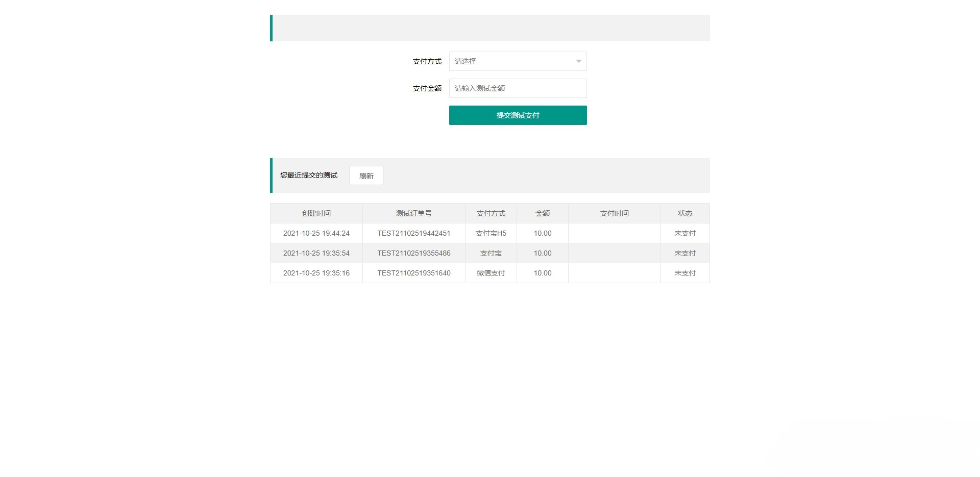Screen dimensions: 980x477
Task: Click the 创建时间 column header
Action: point(316,213)
